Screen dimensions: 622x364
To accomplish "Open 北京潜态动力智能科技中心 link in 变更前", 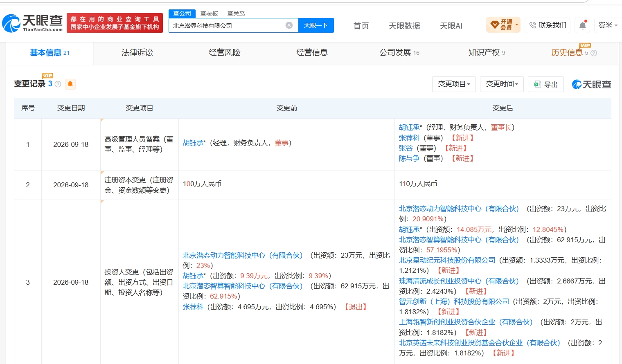I will click(243, 255).
